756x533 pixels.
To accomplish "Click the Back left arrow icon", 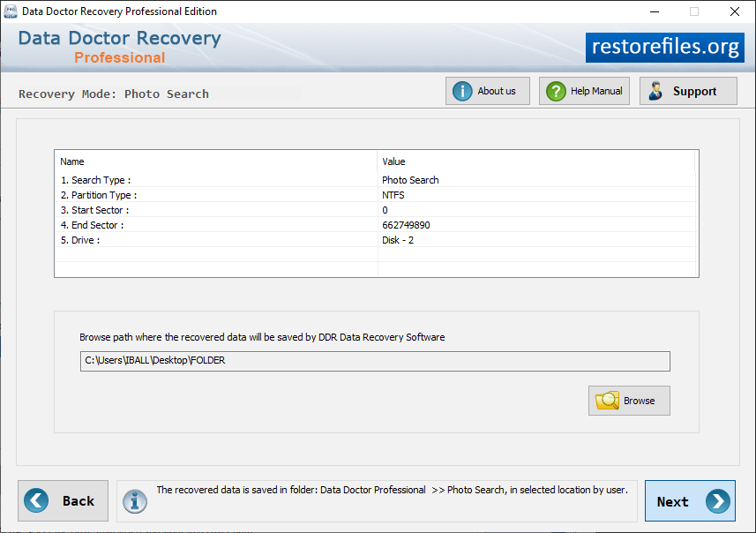I will 36,500.
